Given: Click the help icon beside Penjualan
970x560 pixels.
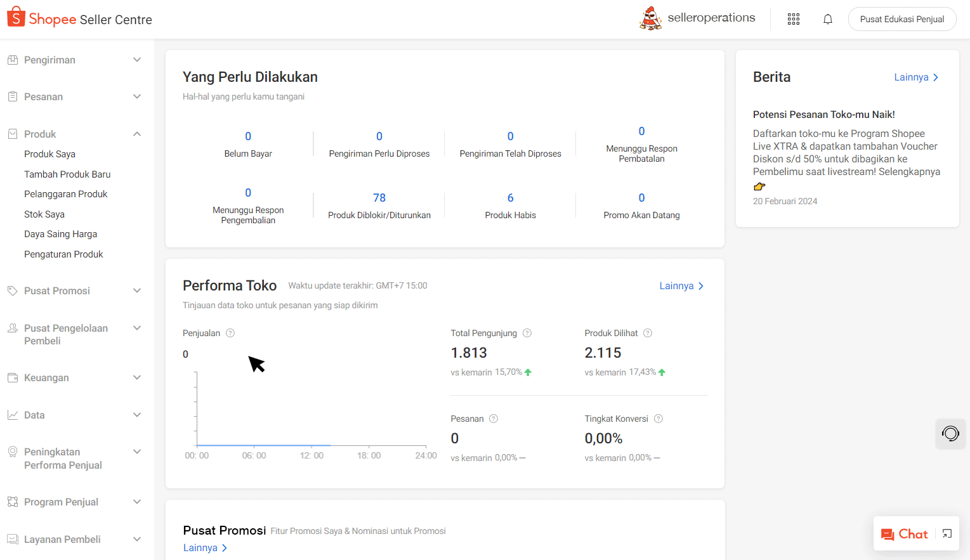Looking at the screenshot, I should coord(230,333).
